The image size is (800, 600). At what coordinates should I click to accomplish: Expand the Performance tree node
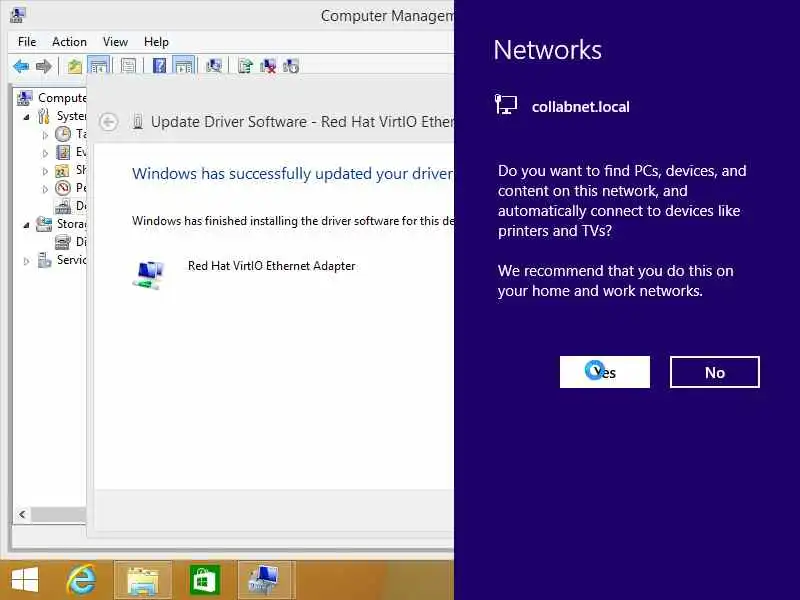[x=45, y=189]
